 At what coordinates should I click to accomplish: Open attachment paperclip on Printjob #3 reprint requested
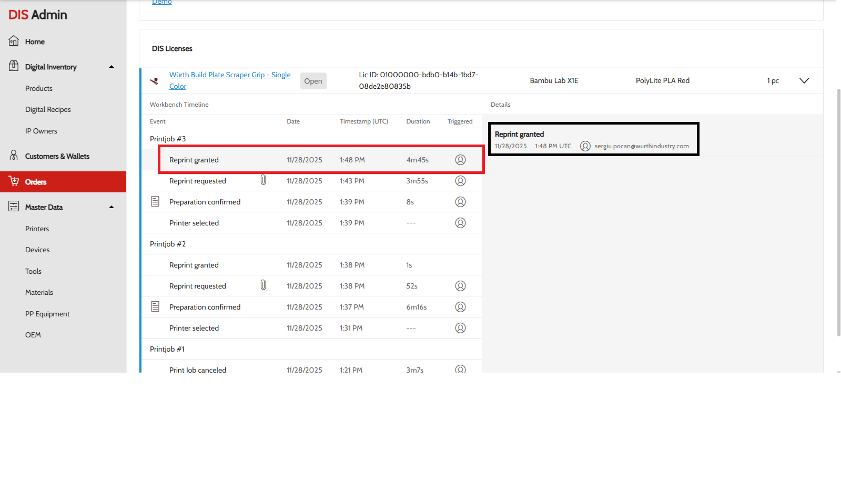tap(264, 180)
